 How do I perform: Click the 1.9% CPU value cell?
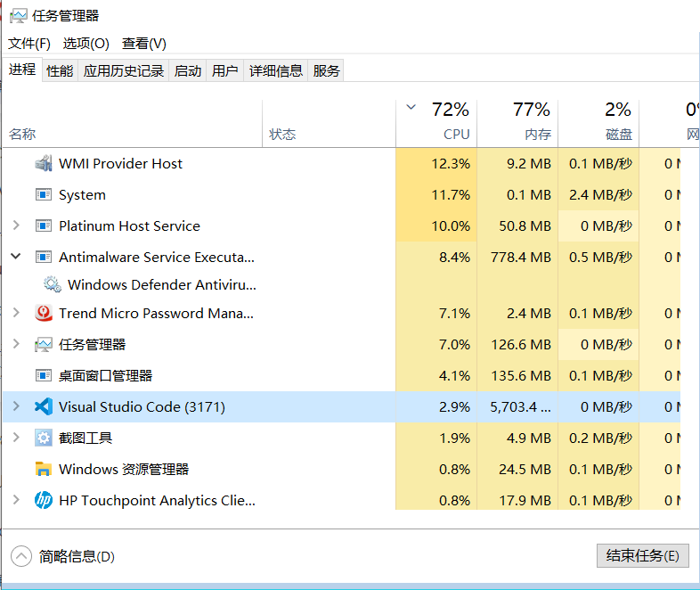point(436,438)
